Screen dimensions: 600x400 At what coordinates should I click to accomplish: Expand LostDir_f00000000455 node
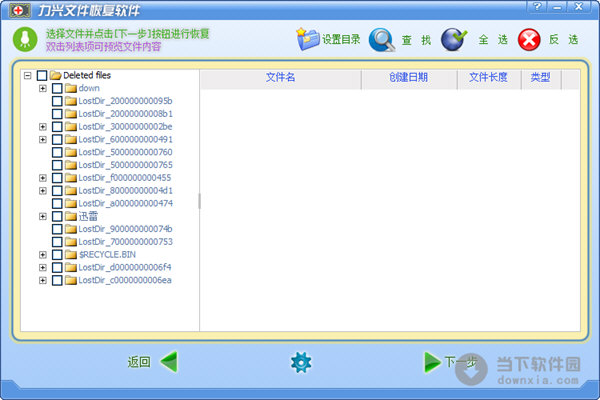43,178
